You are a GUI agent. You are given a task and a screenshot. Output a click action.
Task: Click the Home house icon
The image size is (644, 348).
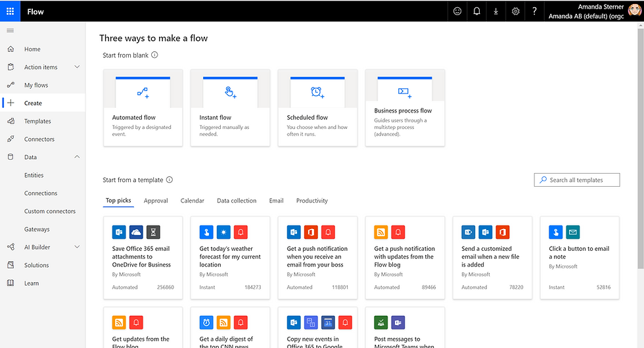pyautogui.click(x=11, y=49)
